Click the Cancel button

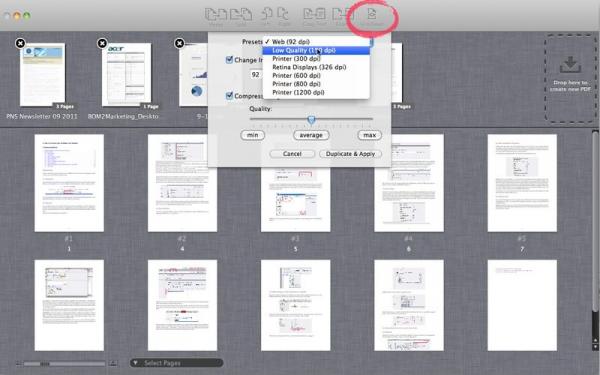coord(292,154)
